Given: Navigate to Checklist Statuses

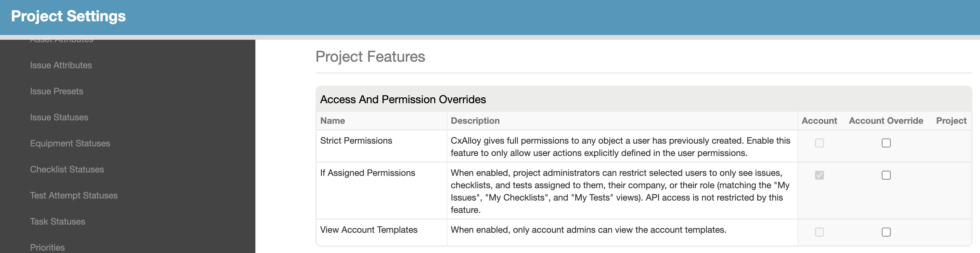Looking at the screenshot, I should coord(67,170).
